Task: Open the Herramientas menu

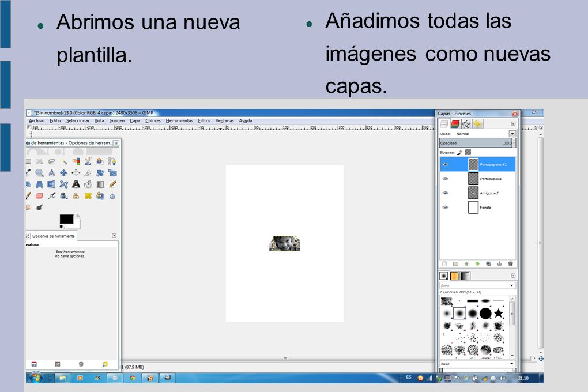Action: [x=179, y=121]
